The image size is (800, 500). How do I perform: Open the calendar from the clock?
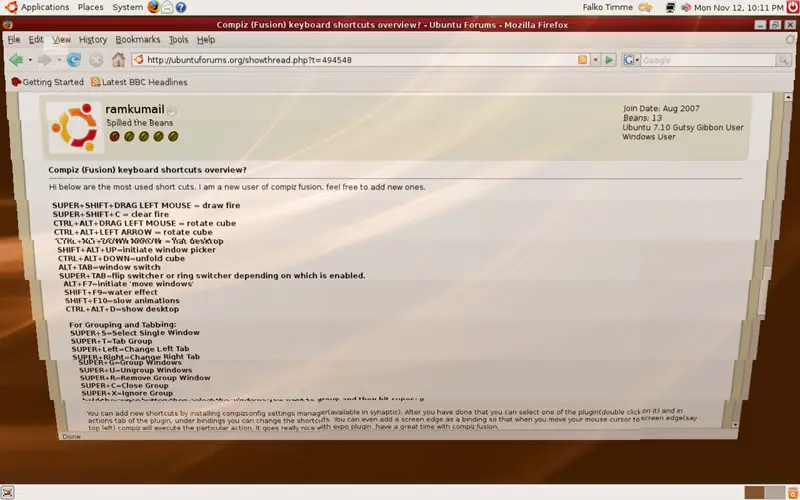pyautogui.click(x=738, y=7)
